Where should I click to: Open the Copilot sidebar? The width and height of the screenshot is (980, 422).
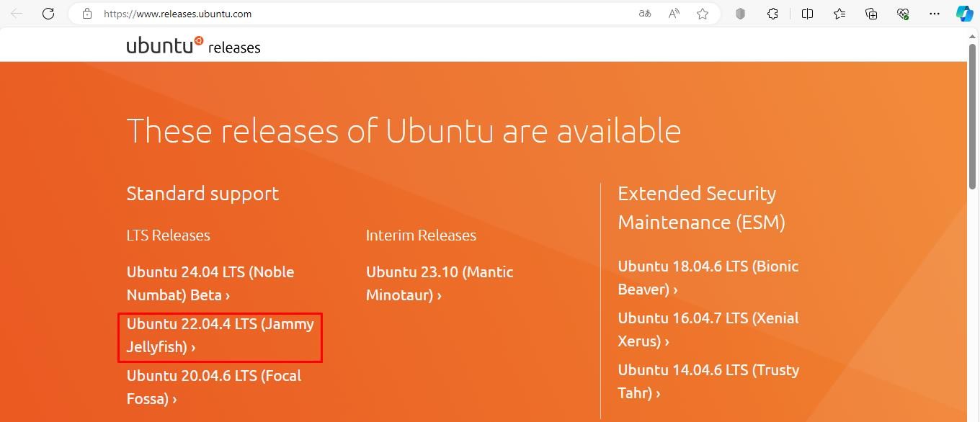click(x=963, y=14)
